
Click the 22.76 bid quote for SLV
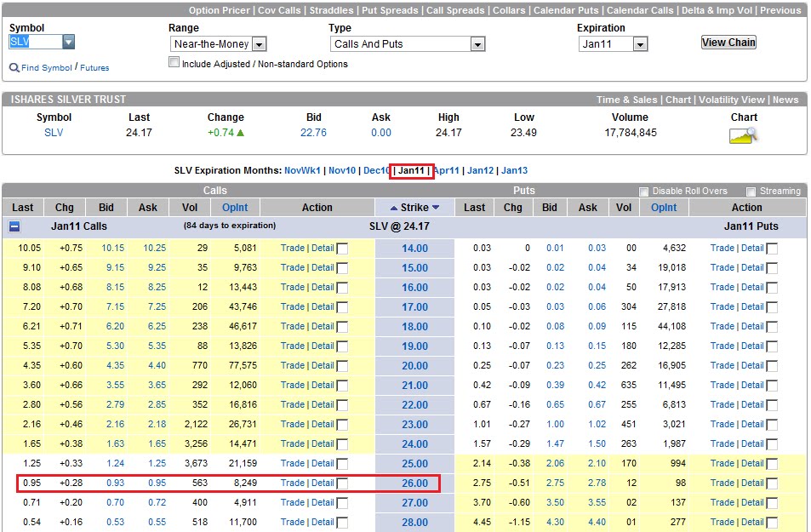[313, 133]
